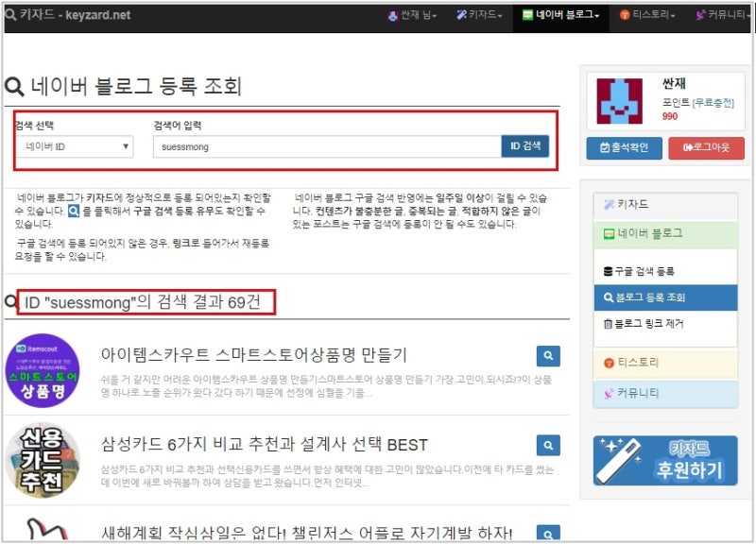Click the 출석확인 attendance button
Viewport: 756px width, 544px height.
pos(624,148)
